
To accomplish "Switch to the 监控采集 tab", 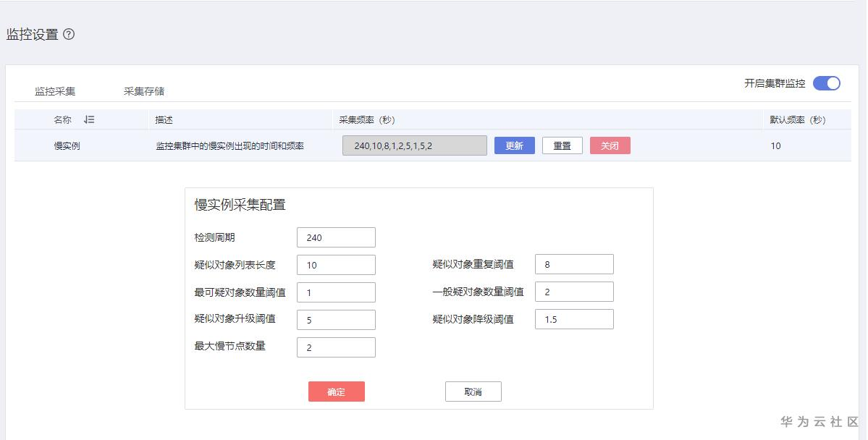I will (55, 91).
